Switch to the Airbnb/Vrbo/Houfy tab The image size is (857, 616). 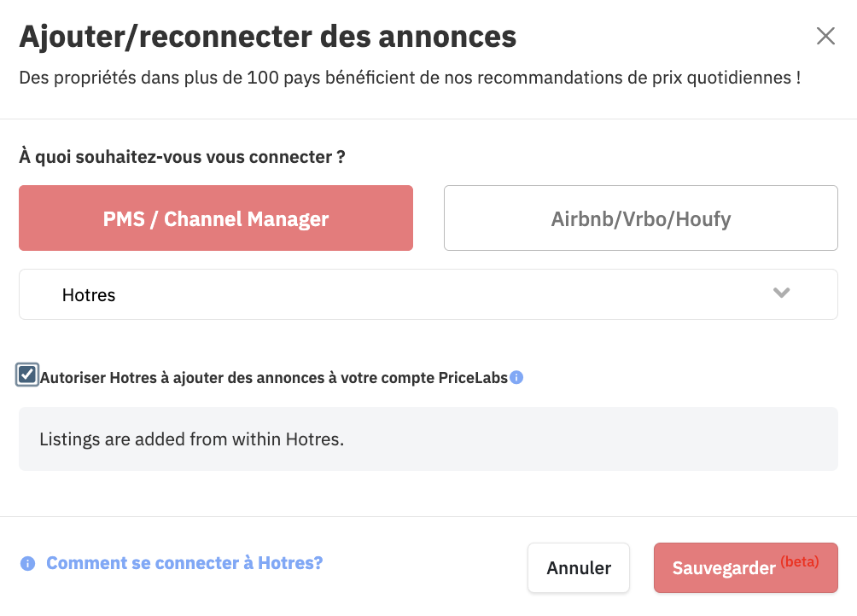coord(640,218)
